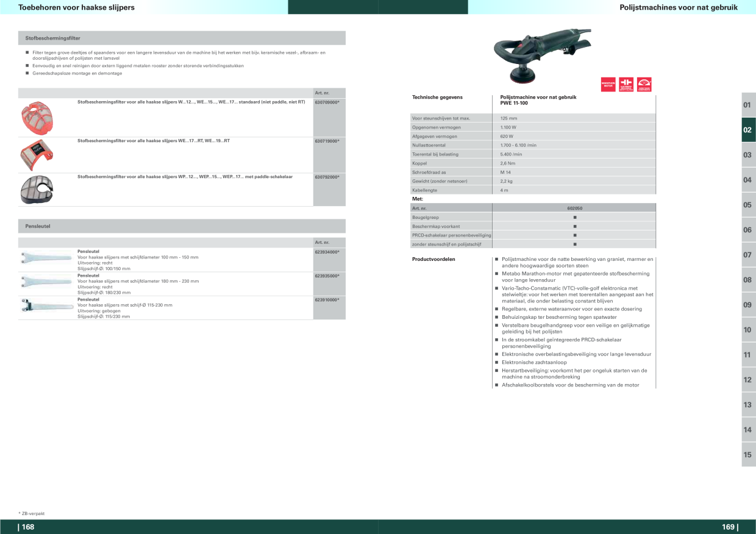This screenshot has height=534, width=756.
Task: Go to chapter tab 01
Action: [748, 105]
